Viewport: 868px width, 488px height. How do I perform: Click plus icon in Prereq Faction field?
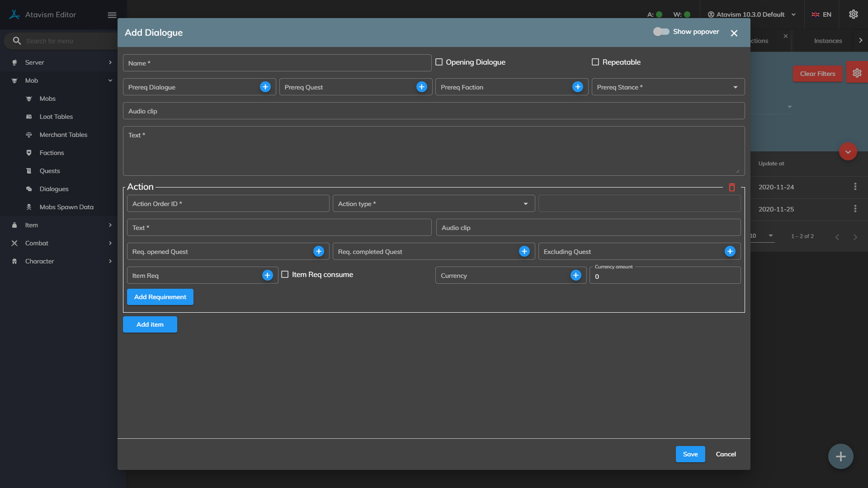(x=578, y=87)
